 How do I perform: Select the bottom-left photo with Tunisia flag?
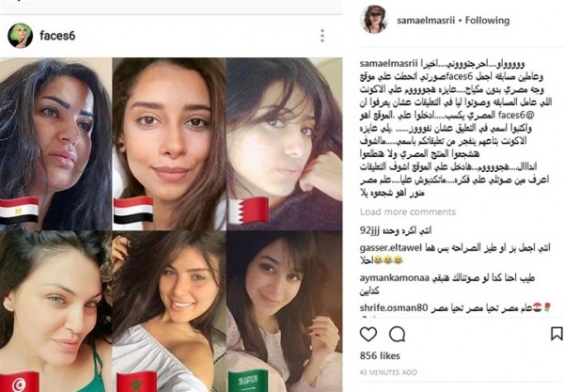point(55,311)
